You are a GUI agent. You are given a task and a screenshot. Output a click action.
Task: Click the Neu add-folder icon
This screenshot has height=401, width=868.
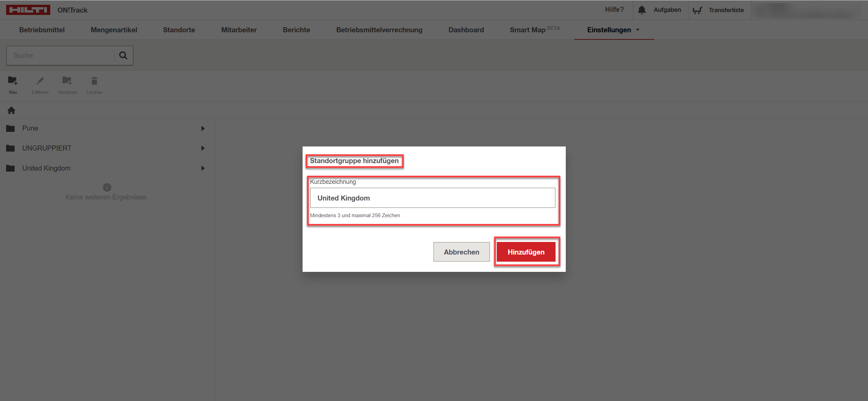tap(13, 81)
